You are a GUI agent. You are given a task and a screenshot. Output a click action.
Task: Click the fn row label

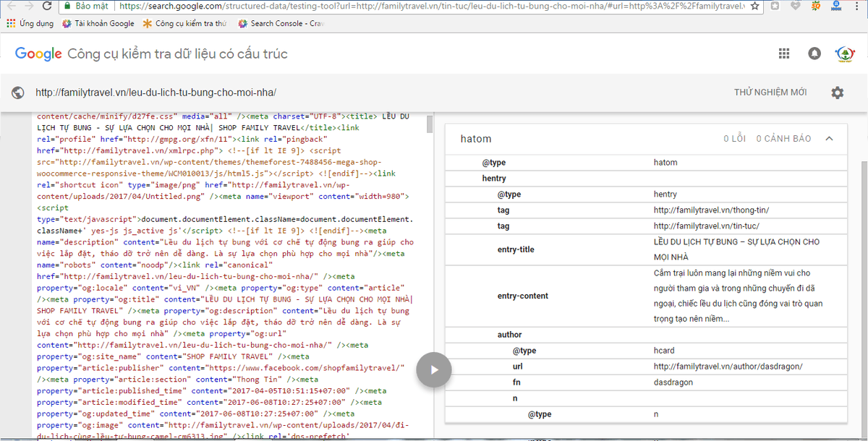[517, 382]
